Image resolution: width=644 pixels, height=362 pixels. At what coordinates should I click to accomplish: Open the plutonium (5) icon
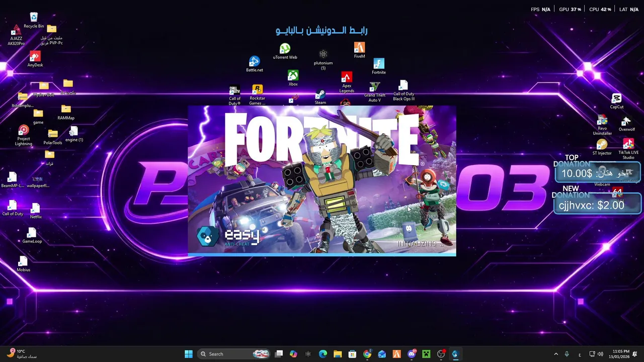323,59
